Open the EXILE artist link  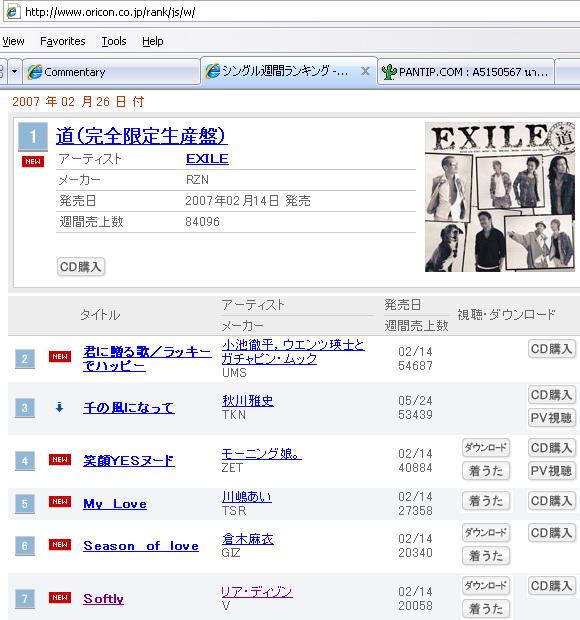207,159
